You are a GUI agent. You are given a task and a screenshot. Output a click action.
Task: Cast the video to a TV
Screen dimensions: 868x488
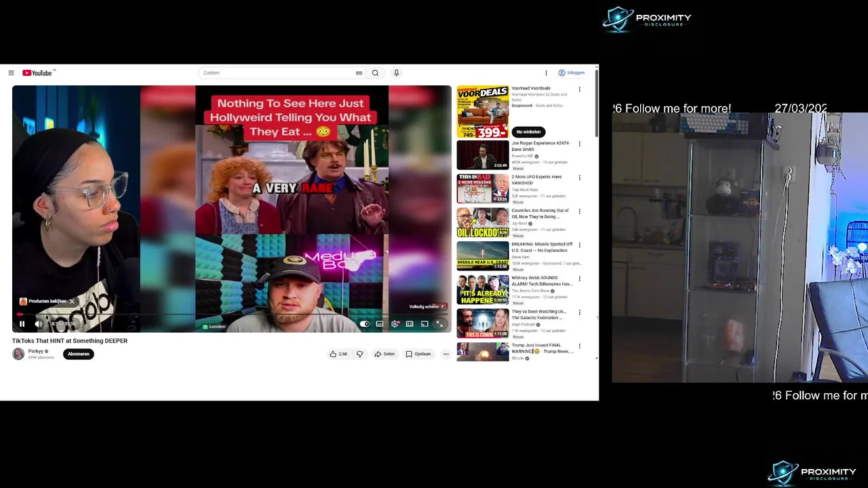[x=425, y=324]
